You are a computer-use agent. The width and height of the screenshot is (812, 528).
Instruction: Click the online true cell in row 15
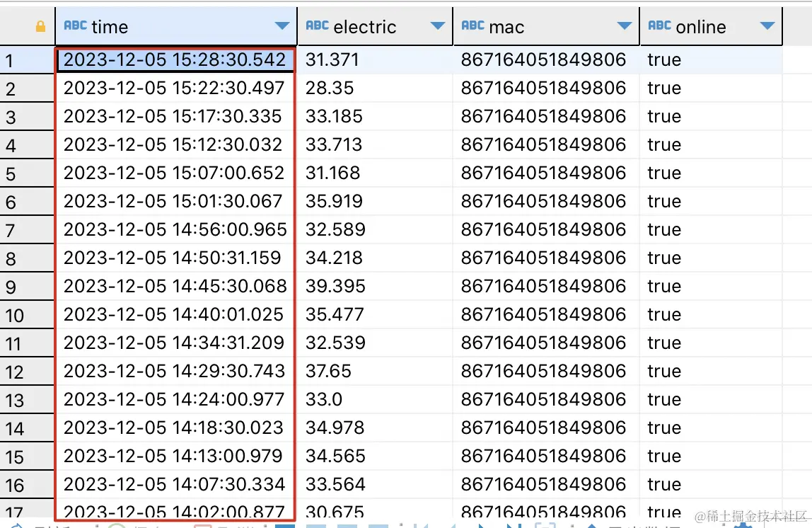[711, 456]
